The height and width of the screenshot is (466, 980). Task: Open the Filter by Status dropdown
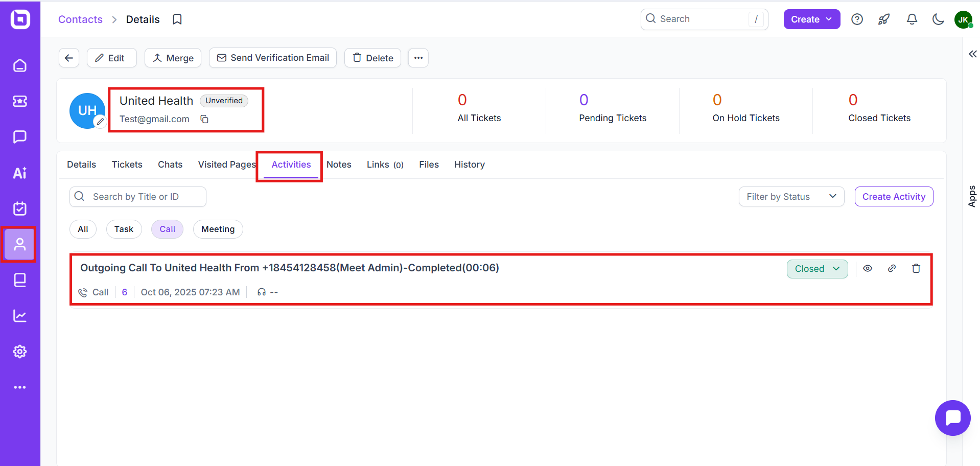791,197
